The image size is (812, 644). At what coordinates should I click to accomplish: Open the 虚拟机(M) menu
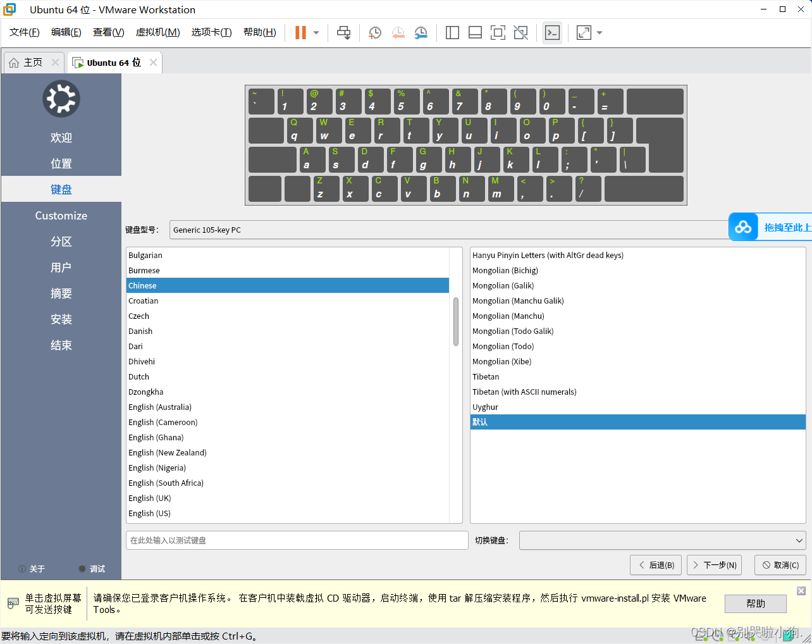tap(158, 32)
